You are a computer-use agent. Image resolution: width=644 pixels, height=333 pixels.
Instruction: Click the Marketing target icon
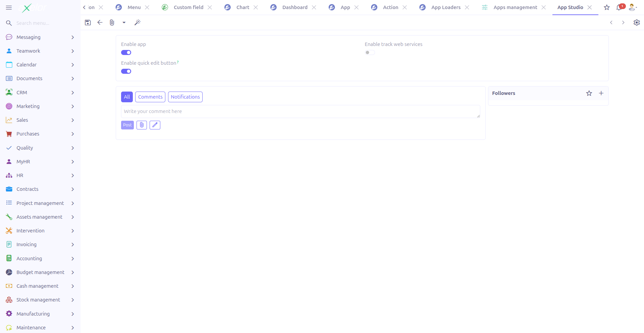[x=9, y=106]
